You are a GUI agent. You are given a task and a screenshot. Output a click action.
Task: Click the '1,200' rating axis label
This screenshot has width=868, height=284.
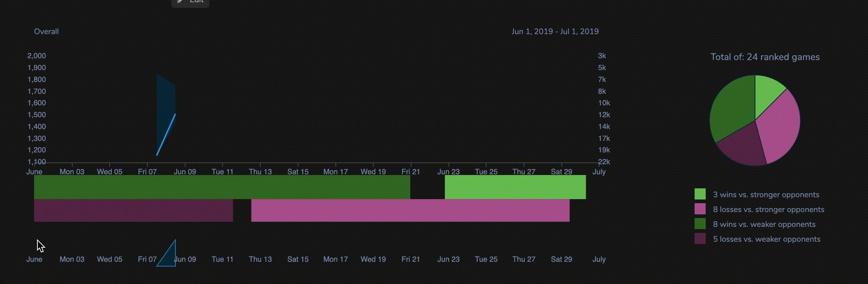pos(37,150)
